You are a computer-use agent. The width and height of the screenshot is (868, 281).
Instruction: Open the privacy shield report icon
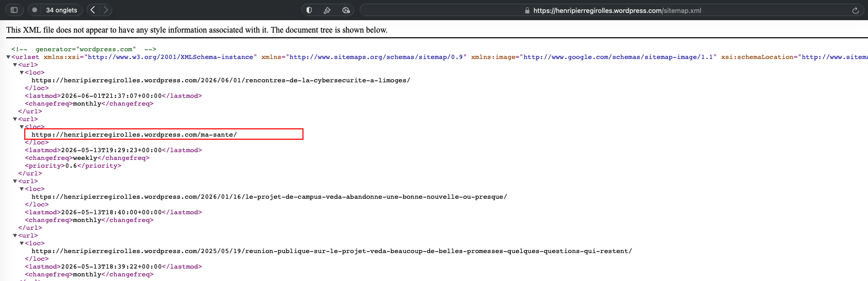(x=309, y=10)
